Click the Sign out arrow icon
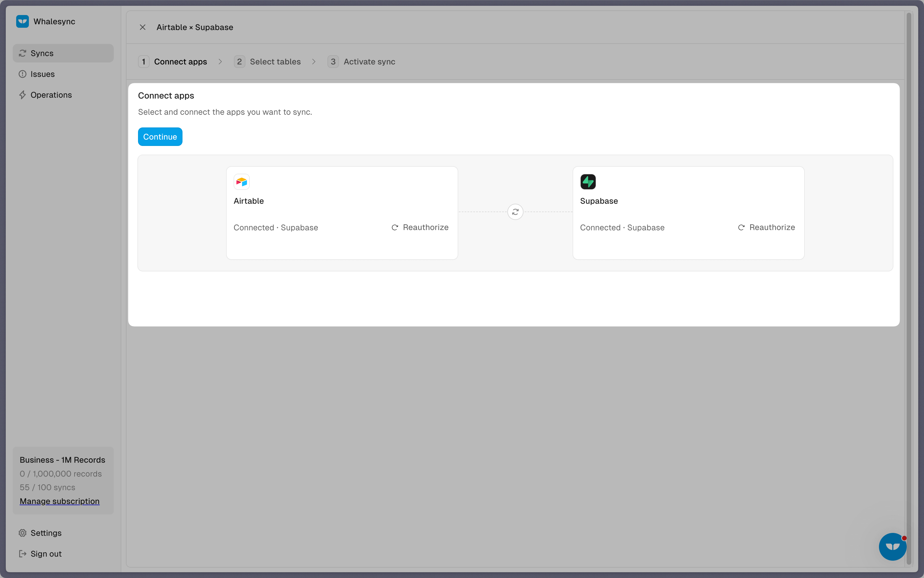 click(x=23, y=553)
